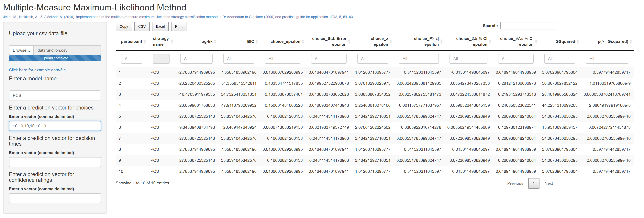Screen dimensions: 644x218
Task: Print the results table
Action: coord(179,27)
